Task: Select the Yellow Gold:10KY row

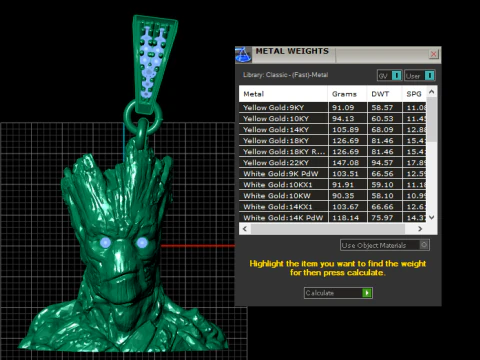Action: 333,118
